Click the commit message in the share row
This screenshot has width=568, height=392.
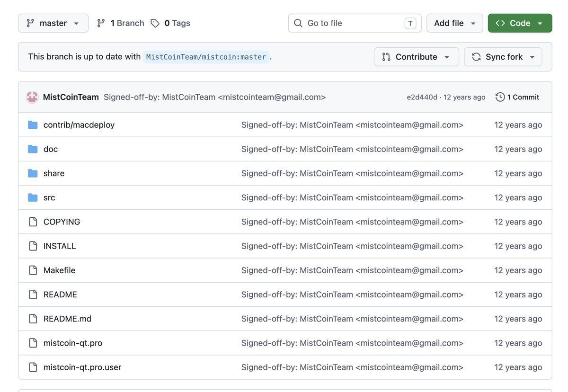point(353,173)
